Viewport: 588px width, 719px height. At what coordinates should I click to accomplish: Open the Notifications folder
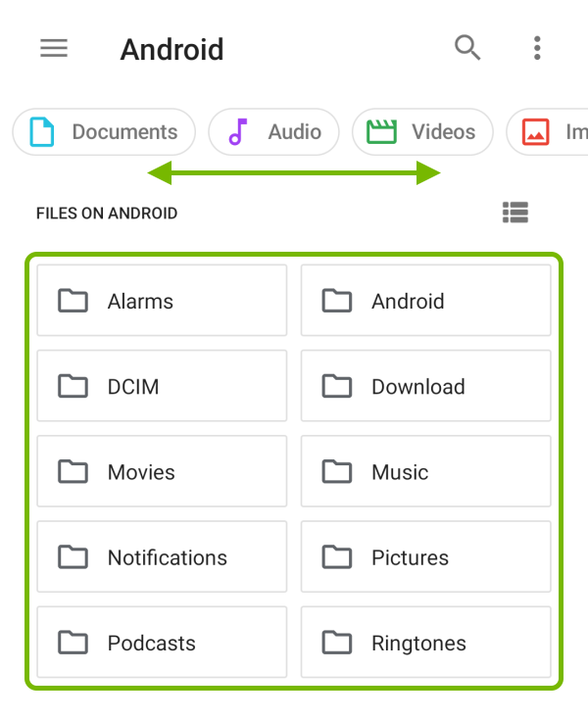pyautogui.click(x=162, y=556)
